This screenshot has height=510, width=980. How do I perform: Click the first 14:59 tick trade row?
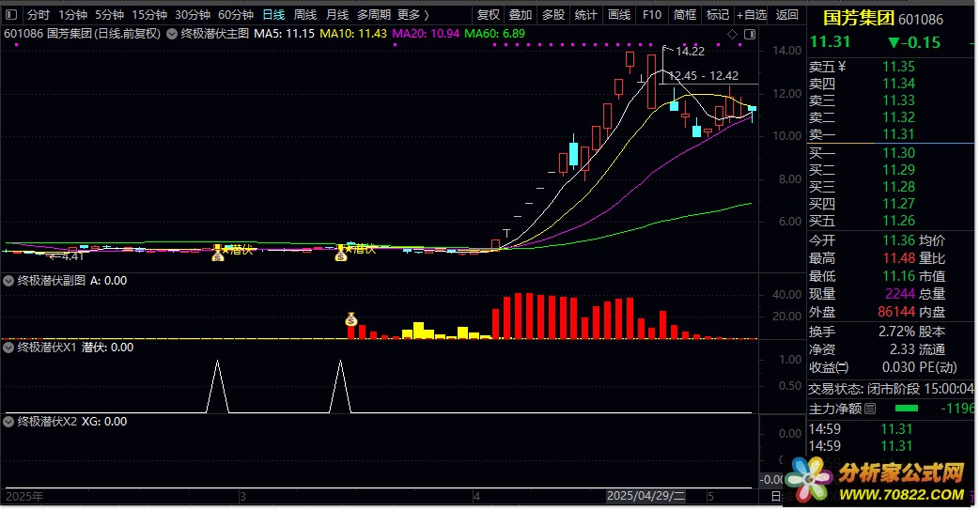click(860, 429)
